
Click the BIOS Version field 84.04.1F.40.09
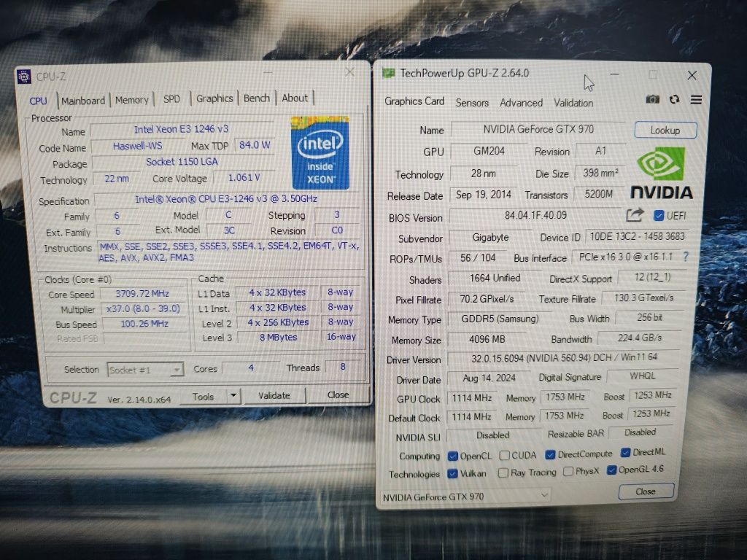[x=535, y=215]
